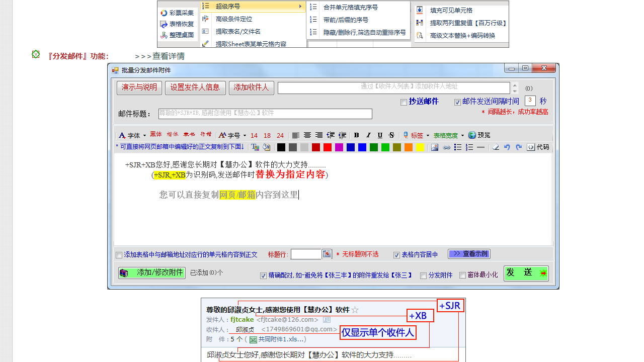Open 查看示例 to view the example

[469, 254]
